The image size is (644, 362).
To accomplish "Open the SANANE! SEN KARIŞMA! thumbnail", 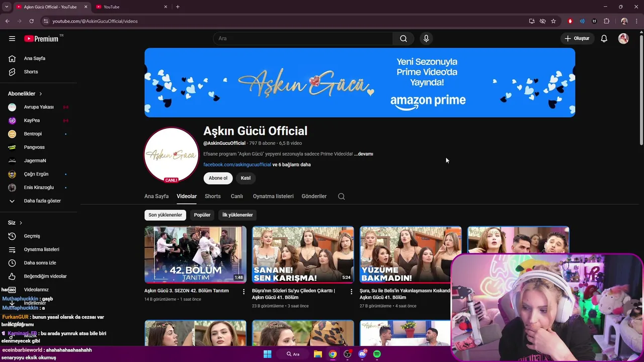I will (303, 254).
